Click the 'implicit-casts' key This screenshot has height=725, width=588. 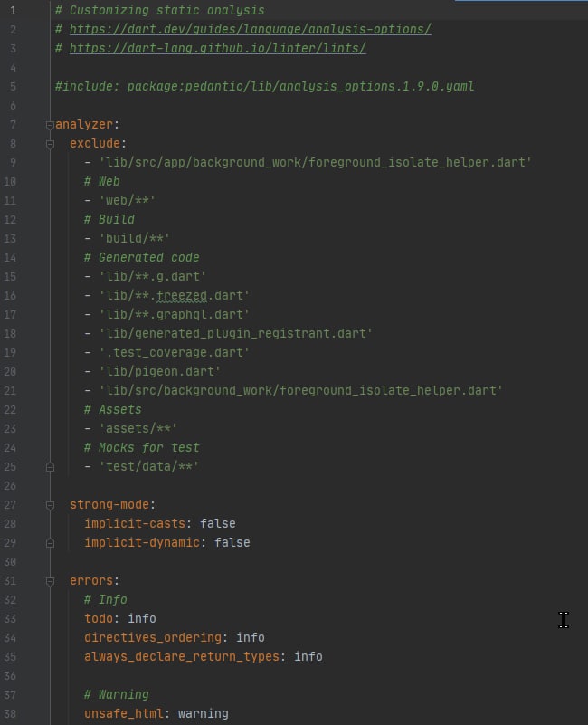[x=135, y=523]
